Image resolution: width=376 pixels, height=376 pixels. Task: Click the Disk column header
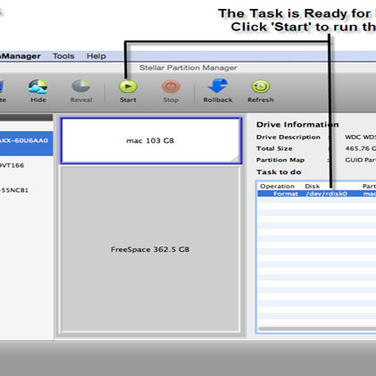pyautogui.click(x=312, y=186)
